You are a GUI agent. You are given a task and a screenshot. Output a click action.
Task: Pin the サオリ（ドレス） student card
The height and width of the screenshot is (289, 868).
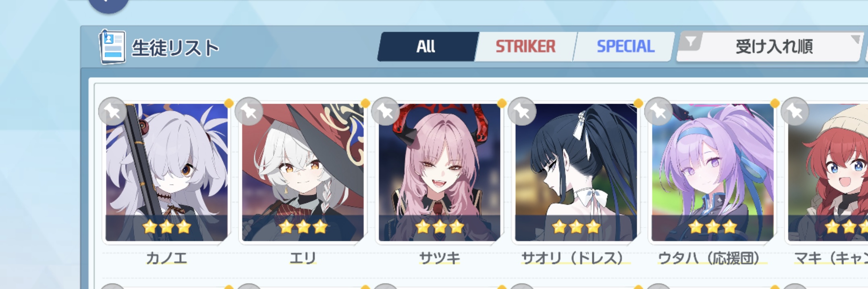coord(522,111)
